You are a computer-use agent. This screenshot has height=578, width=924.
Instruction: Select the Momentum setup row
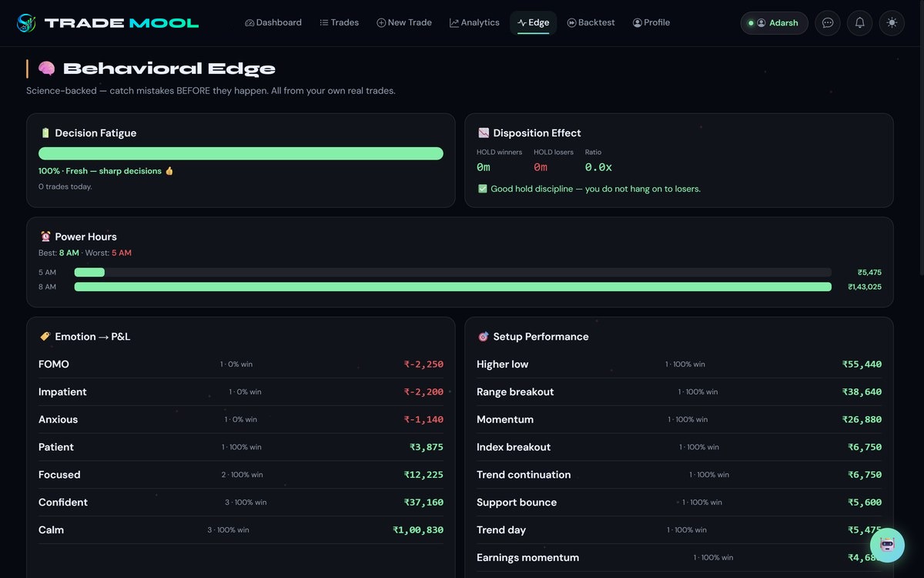[679, 420]
